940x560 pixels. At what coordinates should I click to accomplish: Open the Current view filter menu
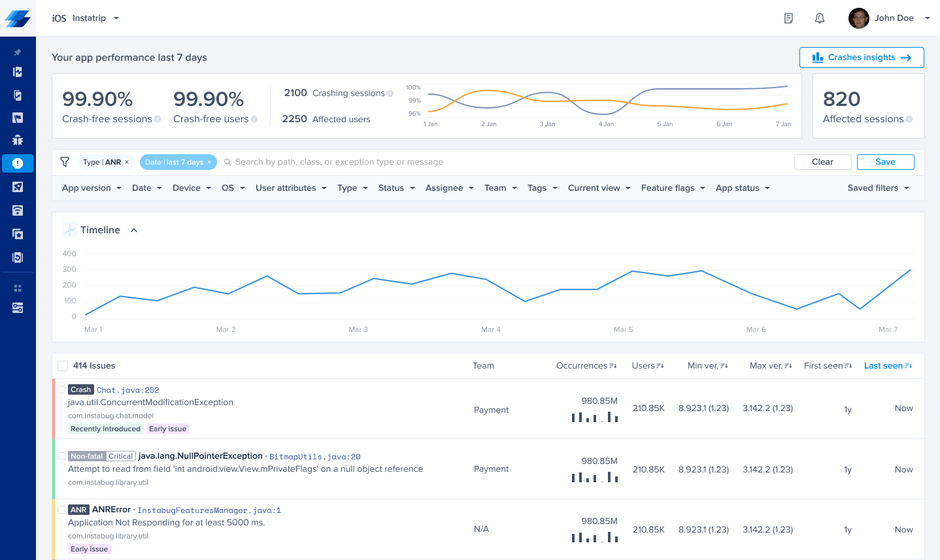[x=599, y=188]
